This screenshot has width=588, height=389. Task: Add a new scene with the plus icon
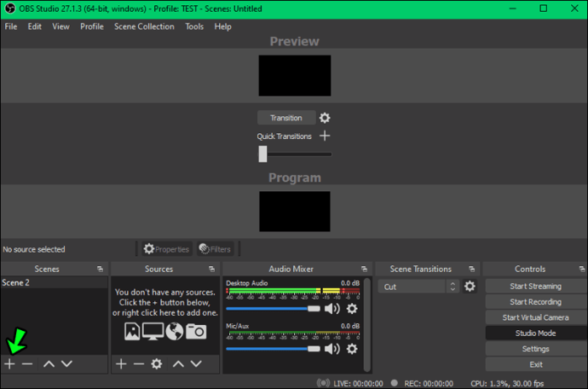[9, 363]
